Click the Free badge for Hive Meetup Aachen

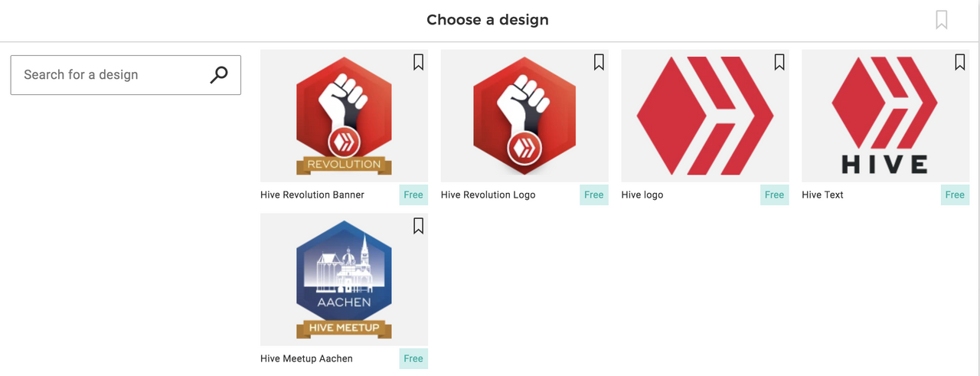click(x=413, y=358)
